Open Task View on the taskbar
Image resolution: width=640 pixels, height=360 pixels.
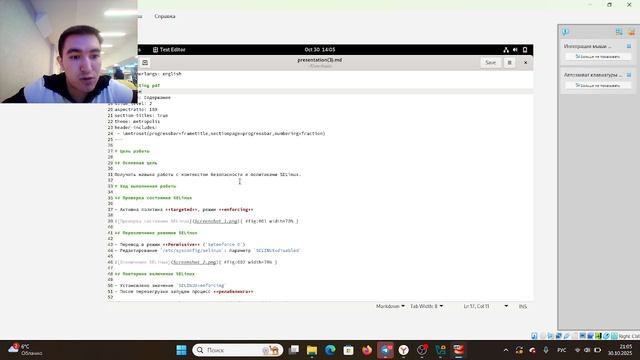point(293,350)
